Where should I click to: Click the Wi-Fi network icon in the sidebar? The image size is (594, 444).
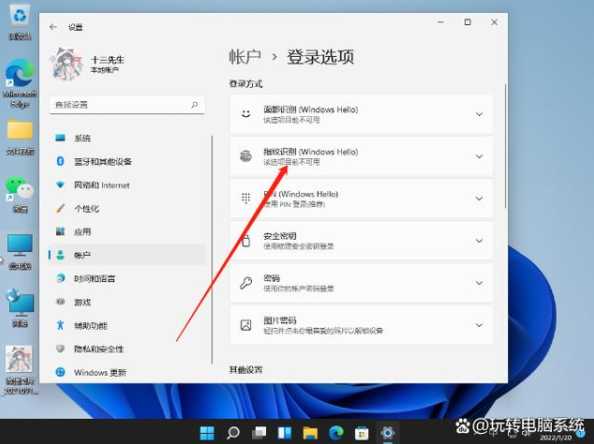point(60,185)
